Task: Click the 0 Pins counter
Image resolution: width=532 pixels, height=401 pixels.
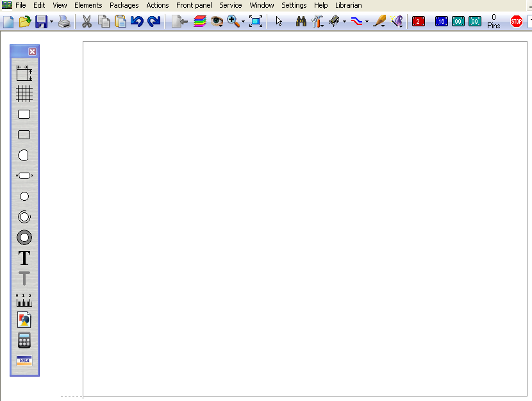Action: (x=494, y=22)
